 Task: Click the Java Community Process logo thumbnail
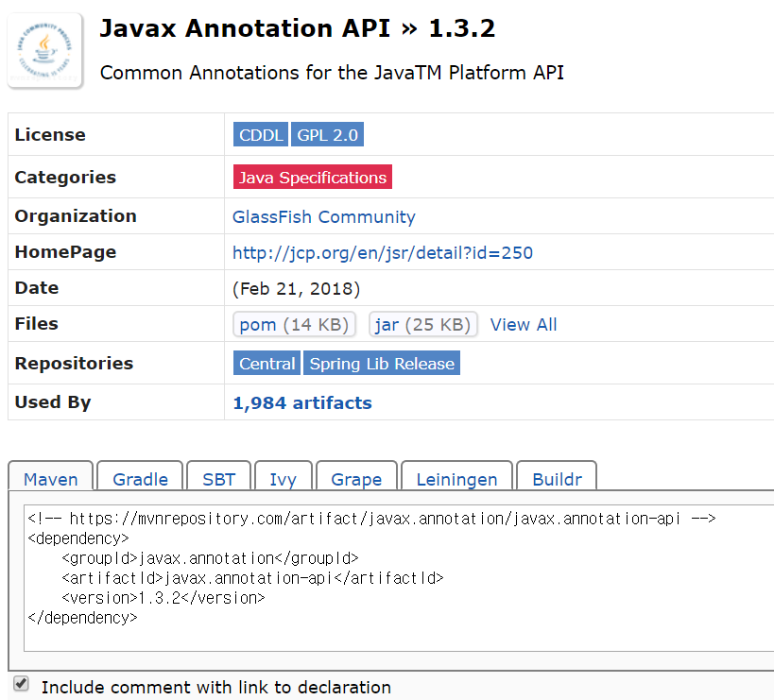coord(45,50)
